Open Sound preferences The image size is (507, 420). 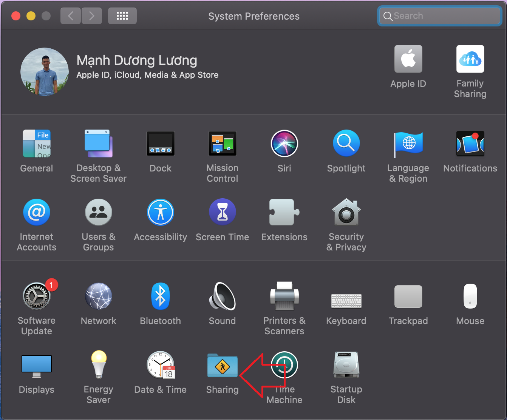pos(223,296)
